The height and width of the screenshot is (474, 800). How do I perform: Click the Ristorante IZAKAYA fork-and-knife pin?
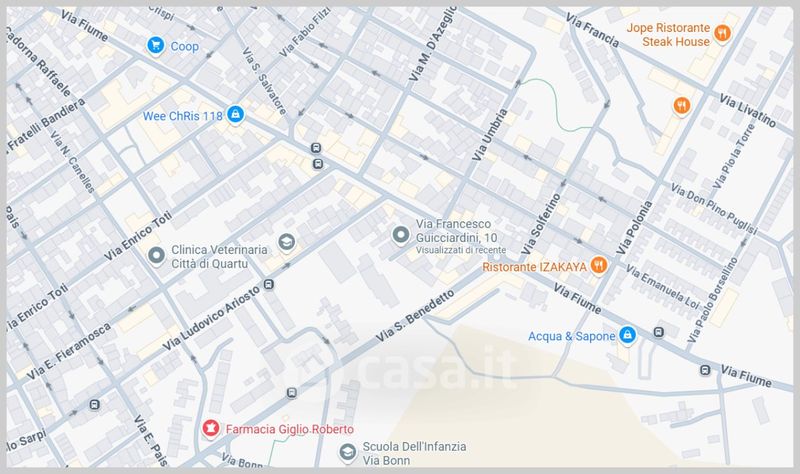click(598, 265)
